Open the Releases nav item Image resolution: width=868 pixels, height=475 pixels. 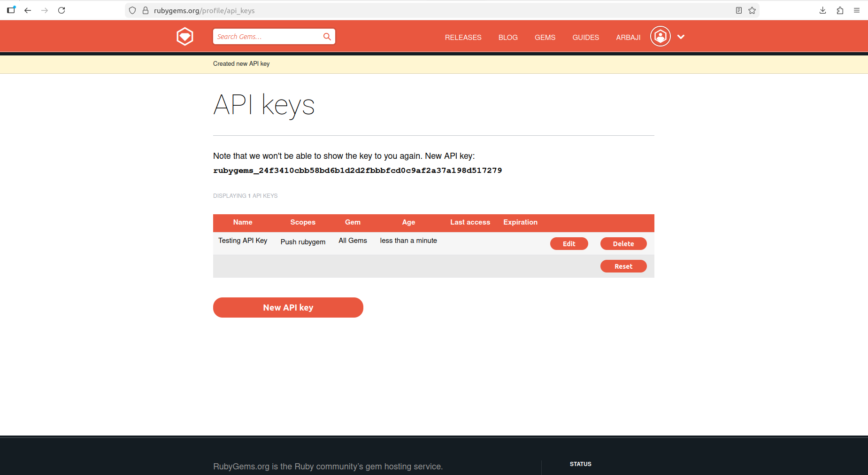point(463,38)
